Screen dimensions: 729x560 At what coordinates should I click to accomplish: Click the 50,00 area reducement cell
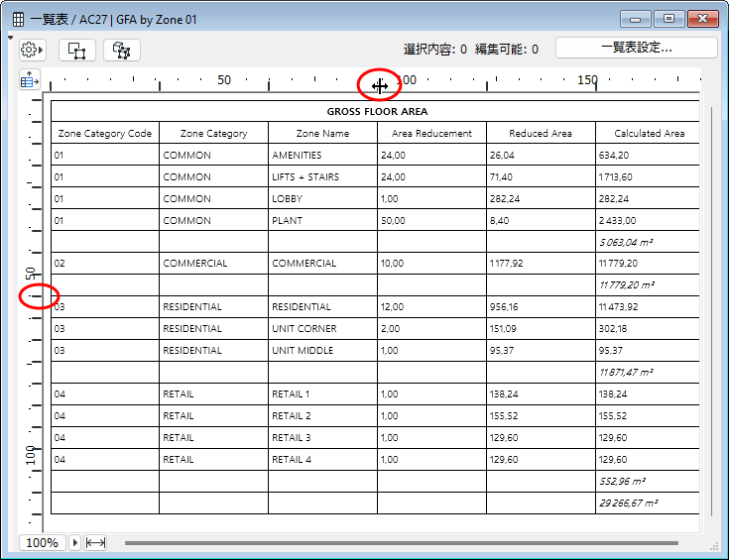431,220
